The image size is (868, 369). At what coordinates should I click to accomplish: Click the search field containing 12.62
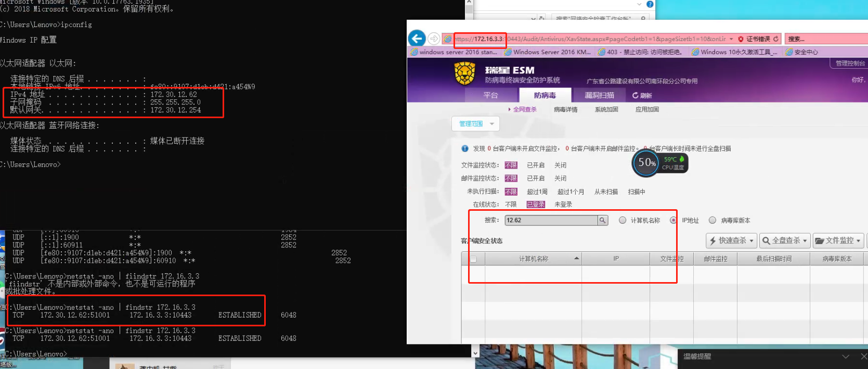pyautogui.click(x=551, y=220)
